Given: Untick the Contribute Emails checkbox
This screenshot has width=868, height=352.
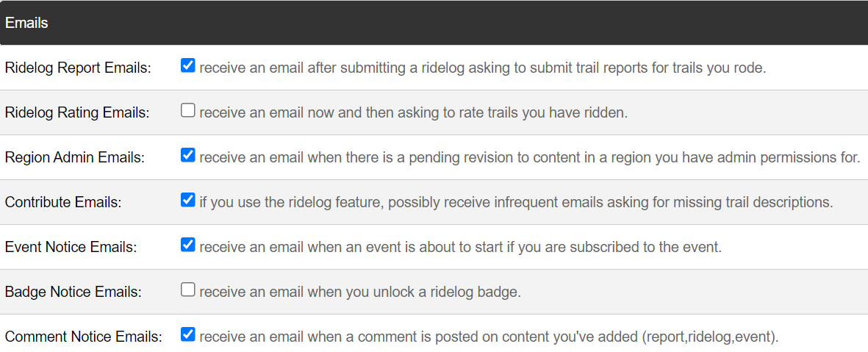Looking at the screenshot, I should tap(188, 200).
